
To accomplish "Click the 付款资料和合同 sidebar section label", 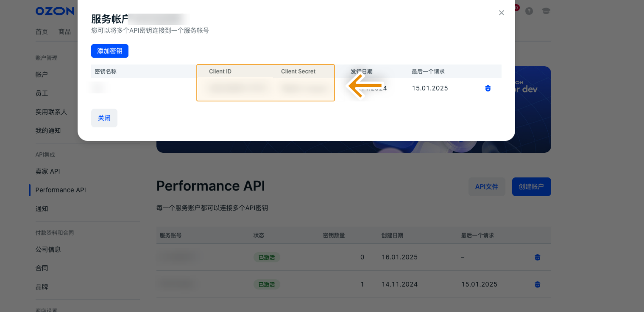I will (55, 233).
